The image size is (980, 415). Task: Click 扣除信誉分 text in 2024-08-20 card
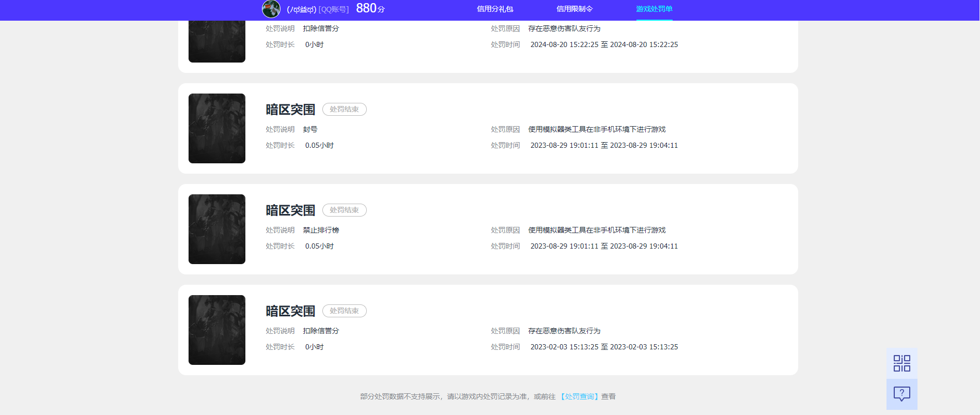tap(321, 28)
